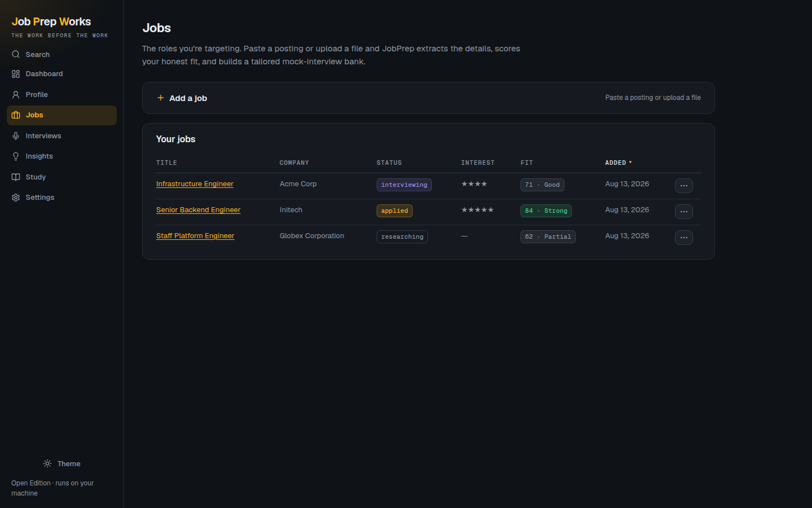Open the Senior Backend Engineer job link
Image resolution: width=812 pixels, height=508 pixels.
tap(198, 210)
